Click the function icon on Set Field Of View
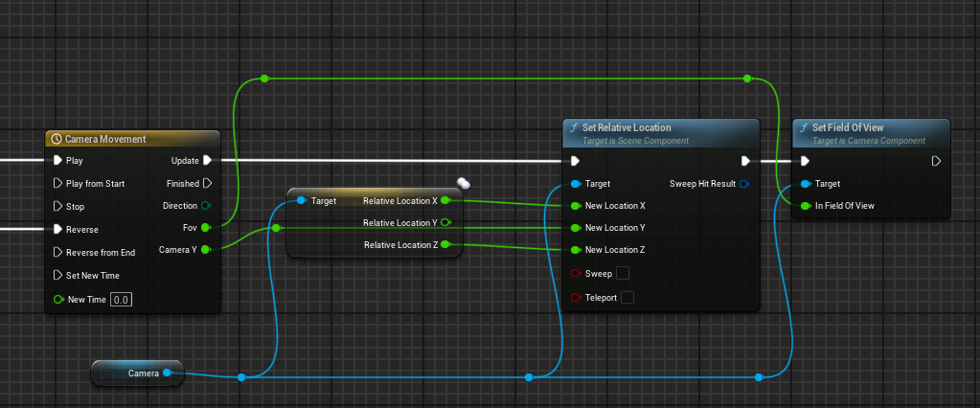Image resolution: width=980 pixels, height=408 pixels. (x=804, y=127)
